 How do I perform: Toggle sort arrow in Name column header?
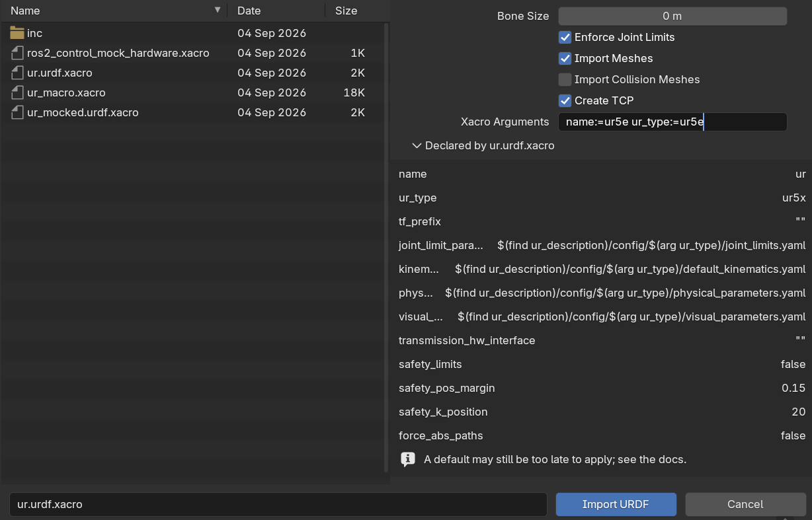tap(218, 10)
